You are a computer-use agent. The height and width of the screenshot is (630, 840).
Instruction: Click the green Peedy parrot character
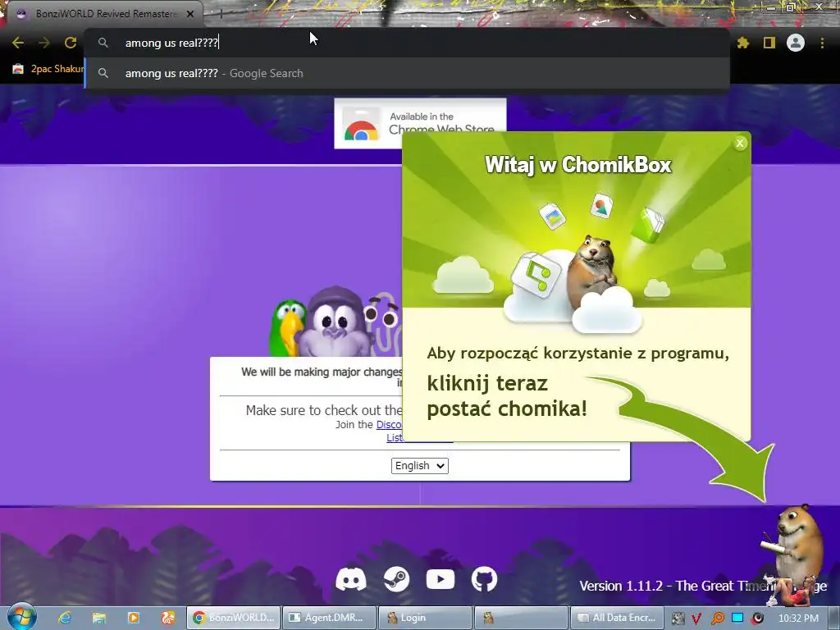click(x=287, y=328)
